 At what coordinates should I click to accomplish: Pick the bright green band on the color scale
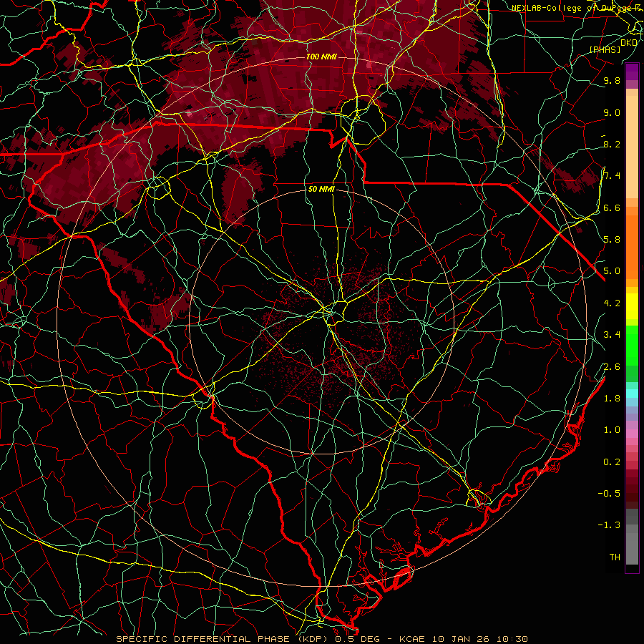[632, 345]
